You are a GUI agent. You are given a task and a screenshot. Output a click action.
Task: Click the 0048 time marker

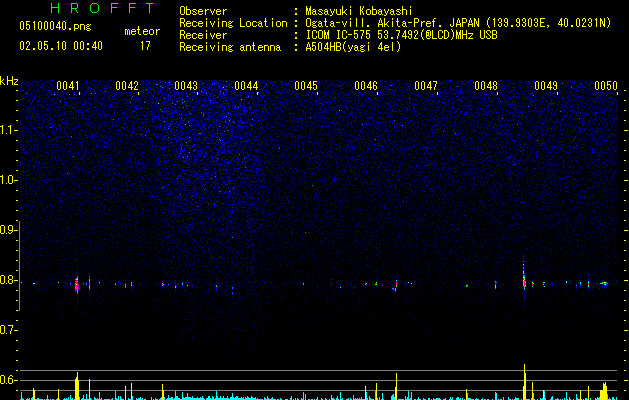pos(486,86)
